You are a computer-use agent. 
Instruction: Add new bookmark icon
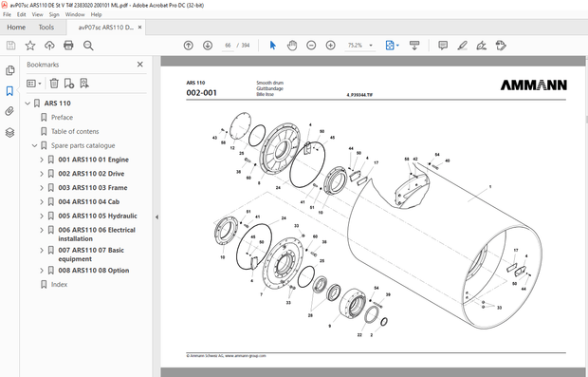coord(69,84)
